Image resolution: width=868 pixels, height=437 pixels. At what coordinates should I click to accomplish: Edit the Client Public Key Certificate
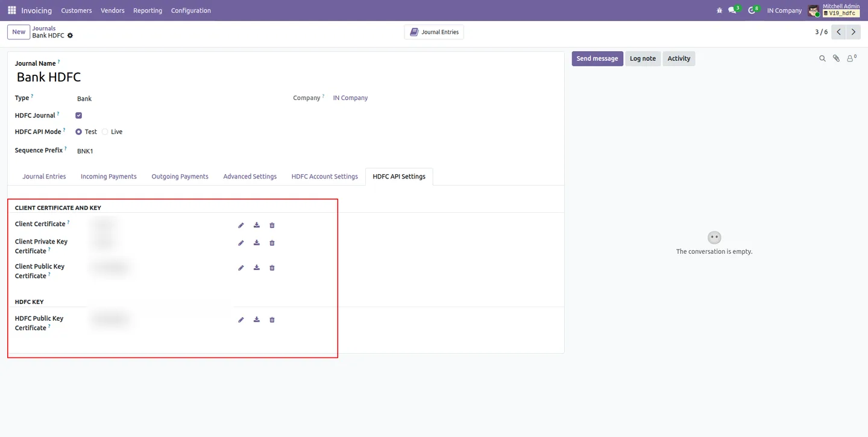(x=241, y=268)
